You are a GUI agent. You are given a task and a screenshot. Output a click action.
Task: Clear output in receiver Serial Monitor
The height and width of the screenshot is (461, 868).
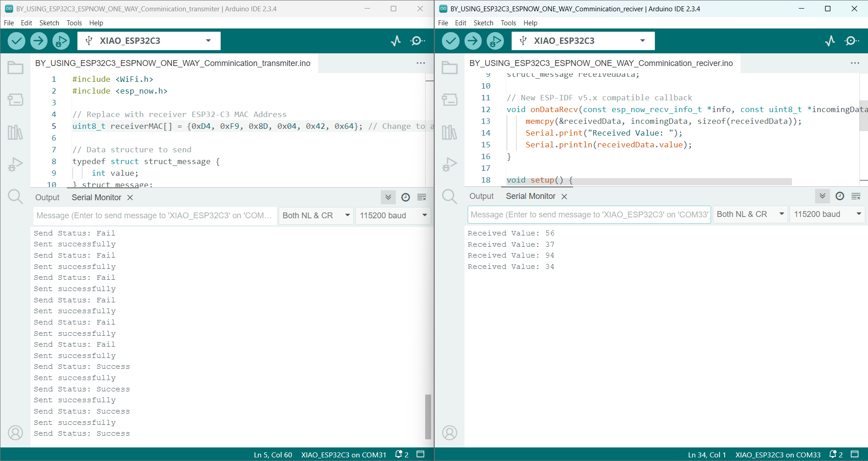[856, 196]
